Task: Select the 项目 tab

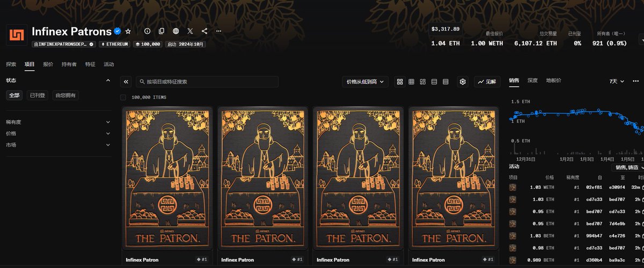Action: pos(30,64)
